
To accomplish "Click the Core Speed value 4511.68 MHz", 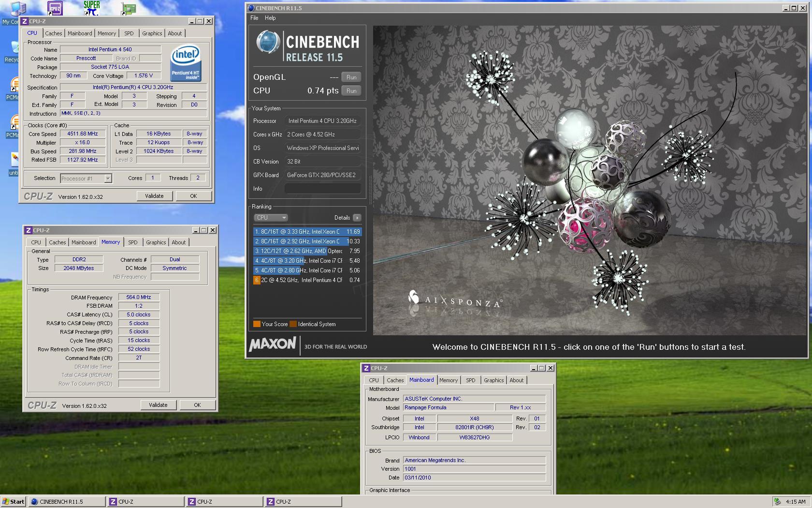I will click(x=83, y=134).
